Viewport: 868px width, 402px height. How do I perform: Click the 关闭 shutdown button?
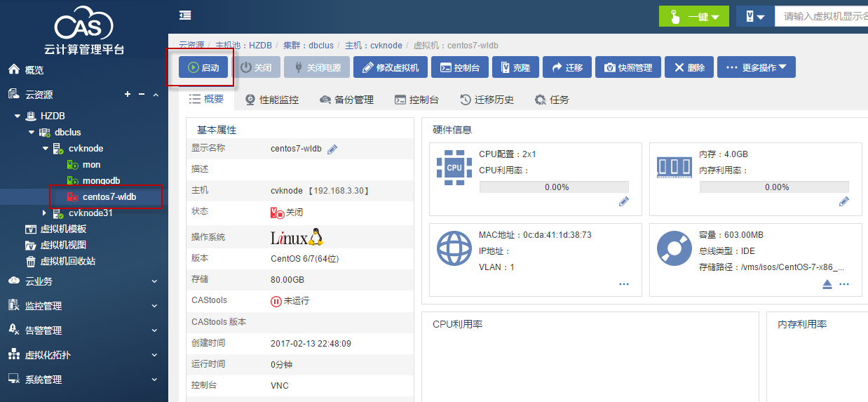click(x=256, y=67)
